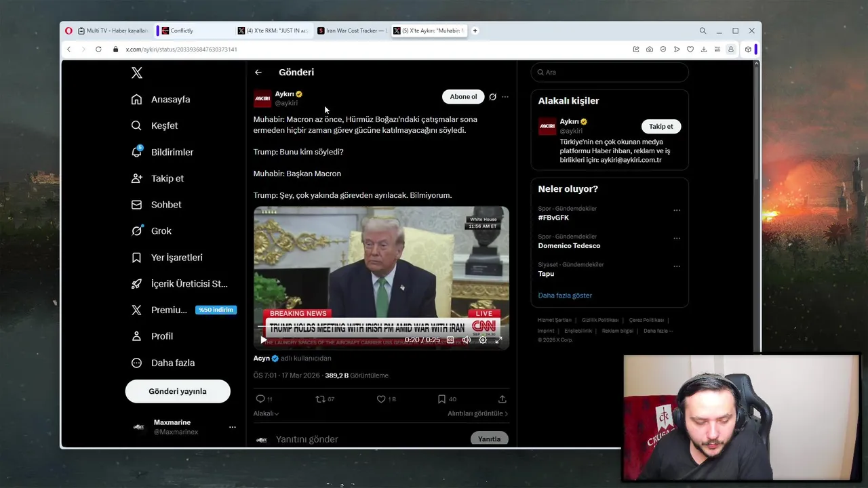
Task: Click the Ara search field
Action: [x=610, y=73]
